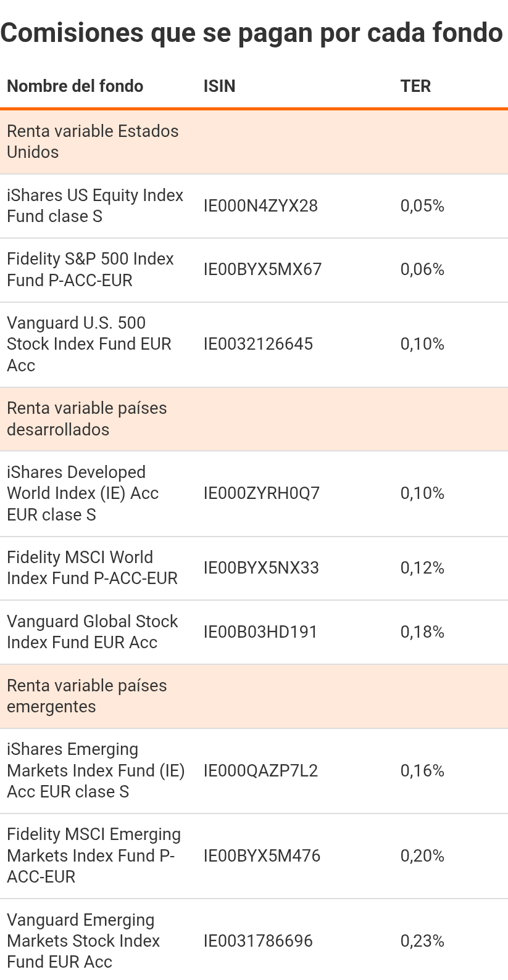Click the 0,23% TER value
Image resolution: width=508 pixels, height=980 pixels.
[422, 941]
